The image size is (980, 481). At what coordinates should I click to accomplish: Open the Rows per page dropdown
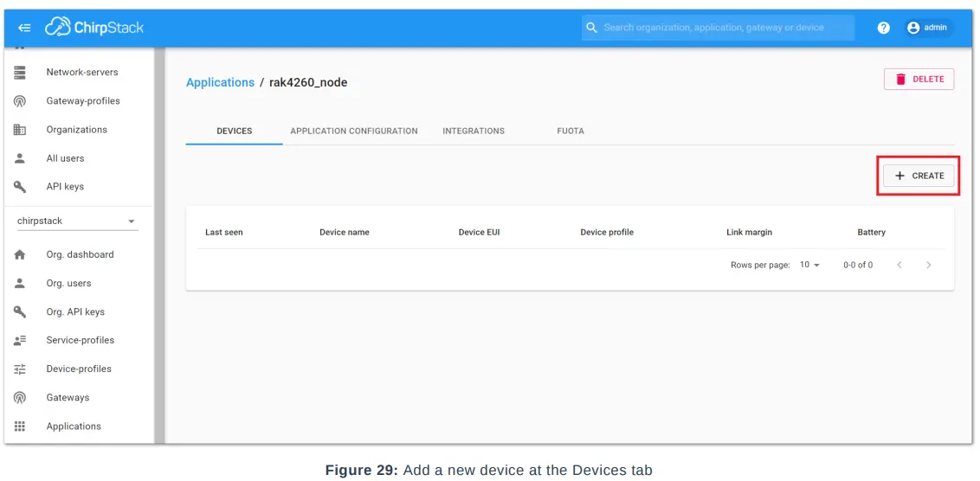click(x=810, y=265)
